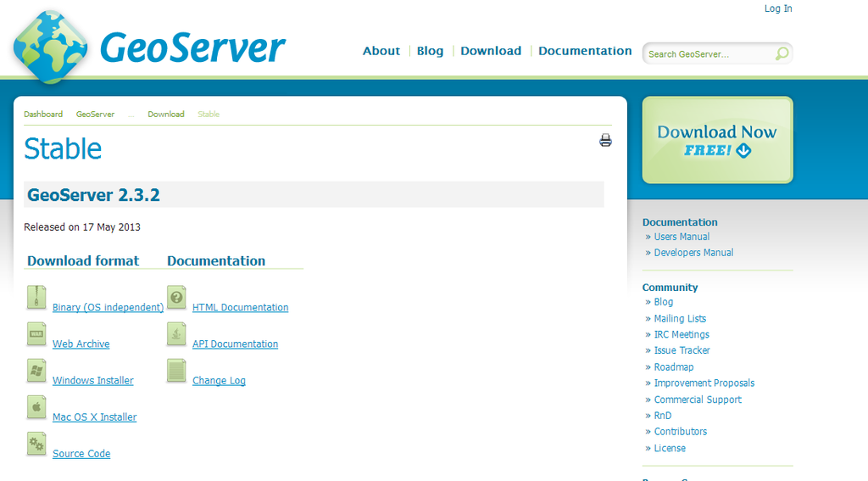Click the Stable page title

63,148
